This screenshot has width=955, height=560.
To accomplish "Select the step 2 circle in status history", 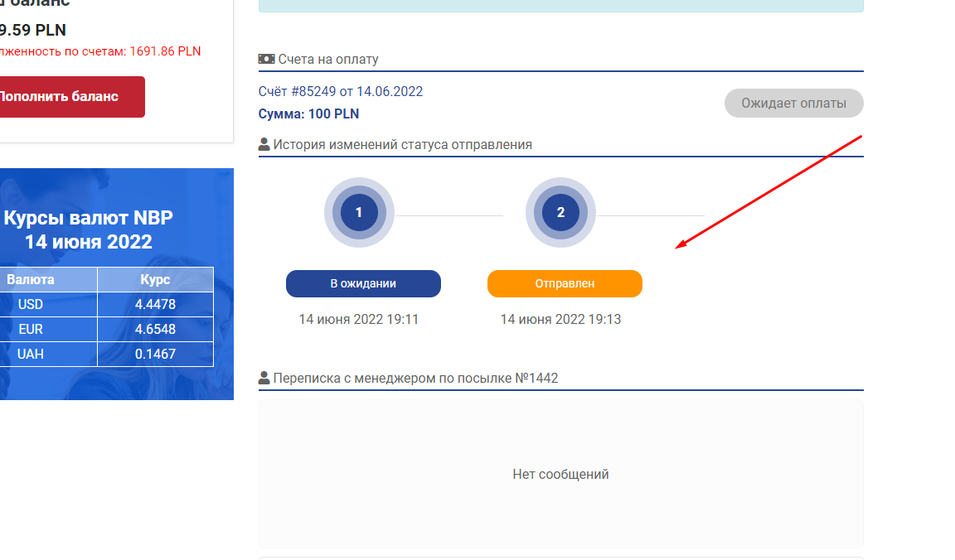I will [560, 213].
